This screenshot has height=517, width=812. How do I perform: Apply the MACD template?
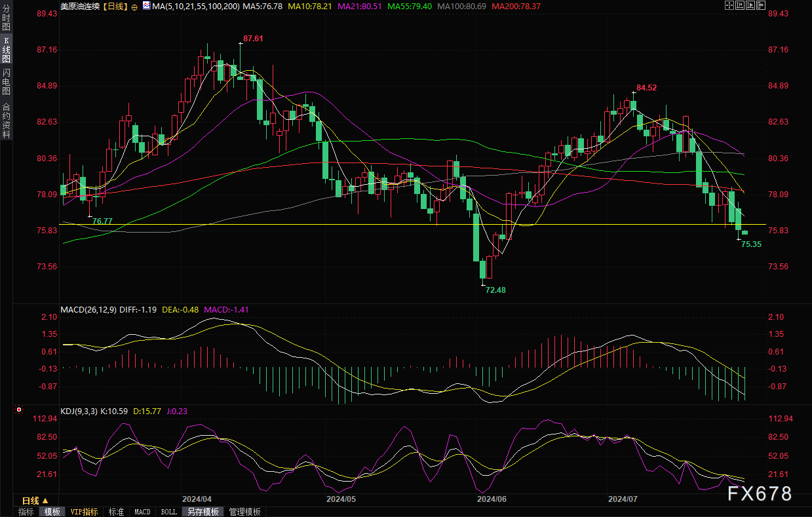coord(142,512)
